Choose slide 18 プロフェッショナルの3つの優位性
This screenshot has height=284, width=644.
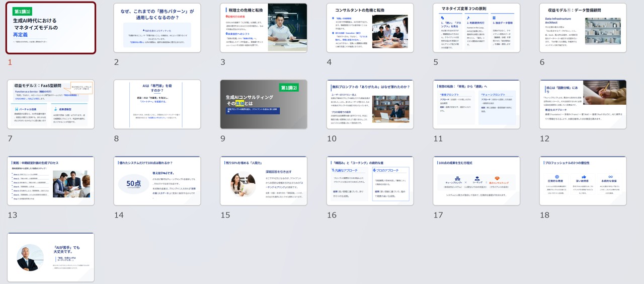(583, 181)
